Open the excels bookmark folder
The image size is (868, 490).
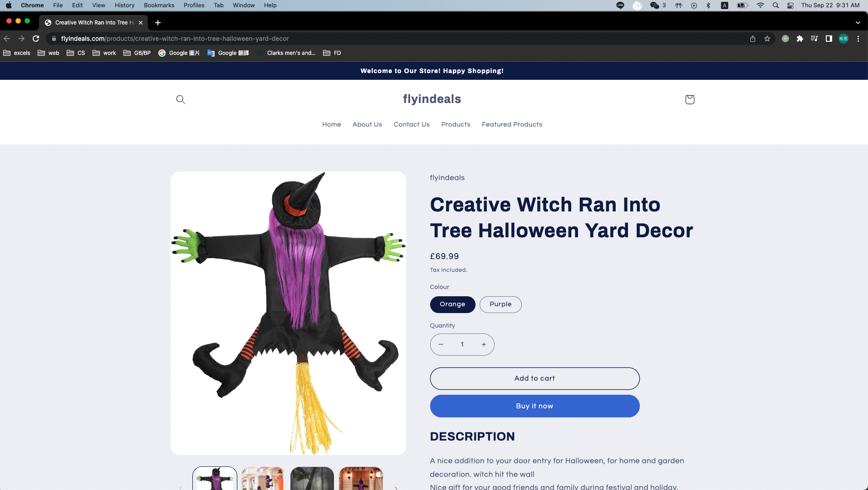(x=17, y=53)
